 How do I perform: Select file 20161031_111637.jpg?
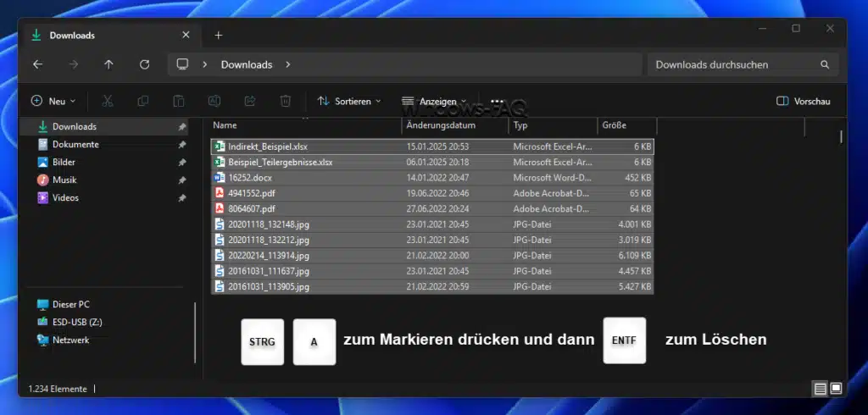tap(432, 271)
